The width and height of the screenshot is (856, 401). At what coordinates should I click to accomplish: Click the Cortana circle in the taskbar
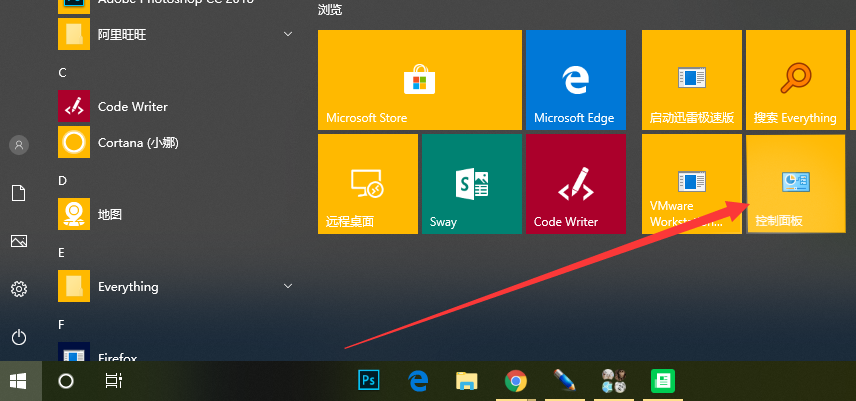66,381
